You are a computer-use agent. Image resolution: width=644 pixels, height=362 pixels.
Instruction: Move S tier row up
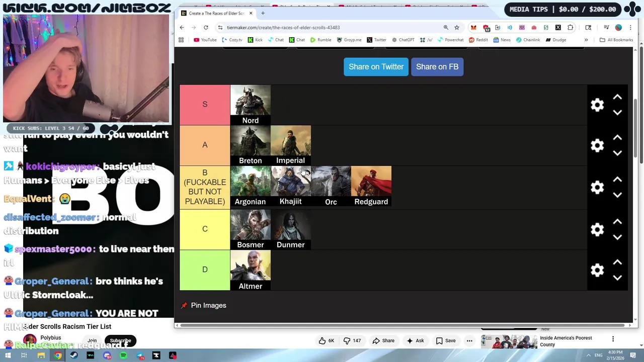(617, 97)
